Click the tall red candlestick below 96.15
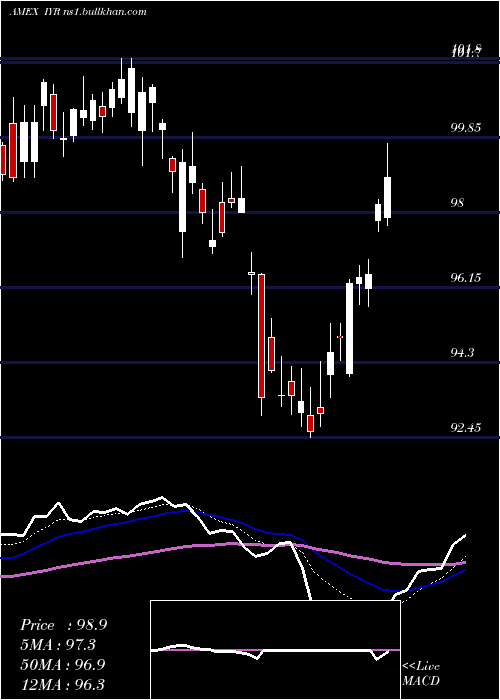The height and width of the screenshot is (700, 500). tap(261, 336)
